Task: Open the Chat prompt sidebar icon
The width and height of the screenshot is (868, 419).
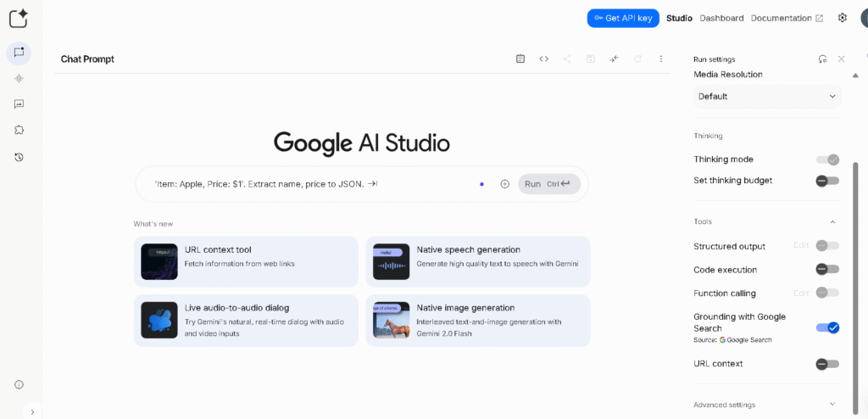Action: [x=19, y=53]
